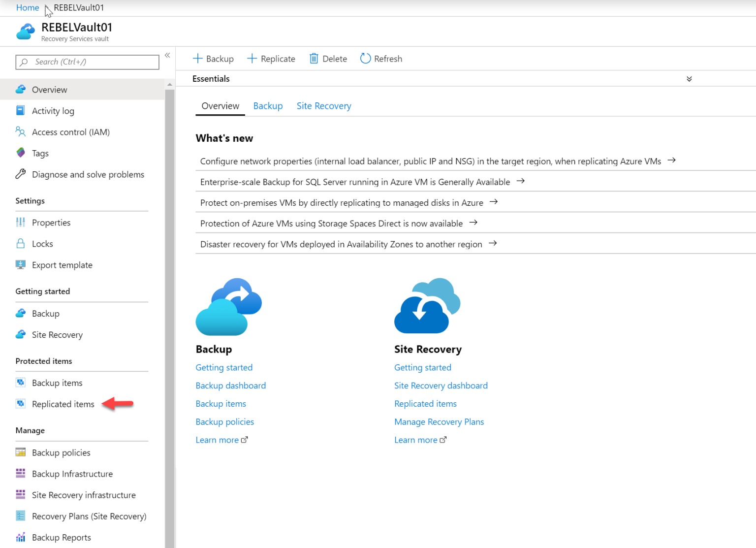Image resolution: width=756 pixels, height=548 pixels.
Task: Open Backup Reports in Manage section
Action: tap(61, 537)
